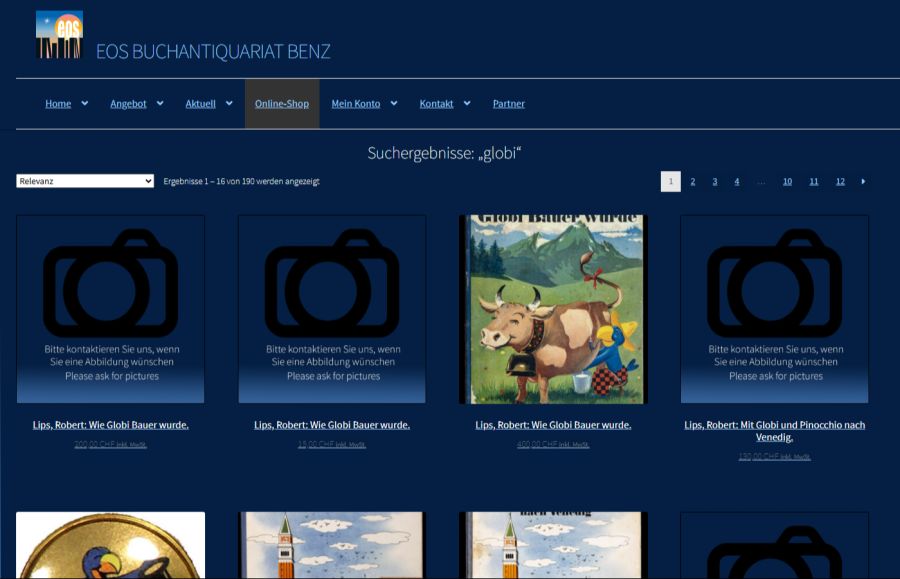The width and height of the screenshot is (900, 579).
Task: Expand the Aktuell submenu chevron
Action: click(x=229, y=103)
